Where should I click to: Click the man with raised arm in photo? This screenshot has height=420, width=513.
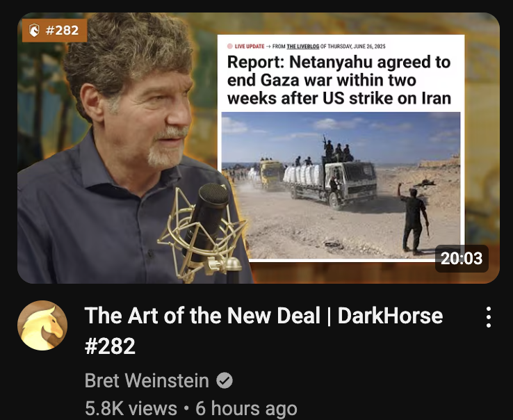(414, 218)
